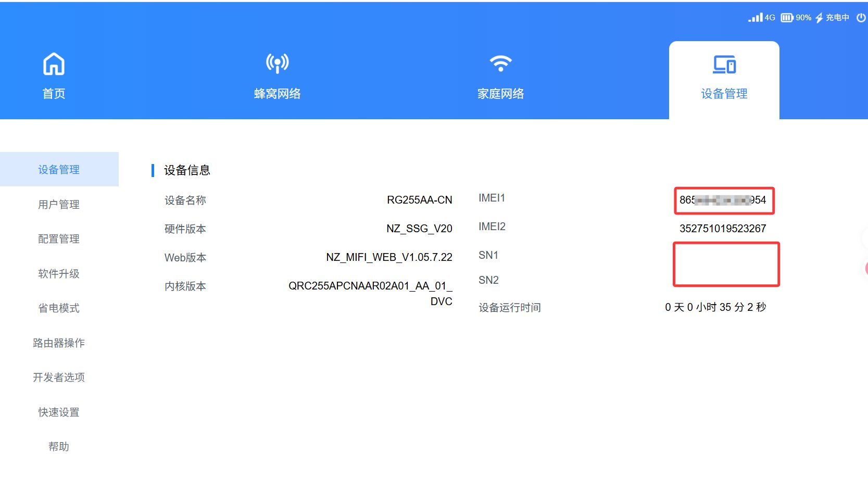Open 开发者选项 in the sidebar
Viewport: 868px width, 478px height.
click(59, 378)
